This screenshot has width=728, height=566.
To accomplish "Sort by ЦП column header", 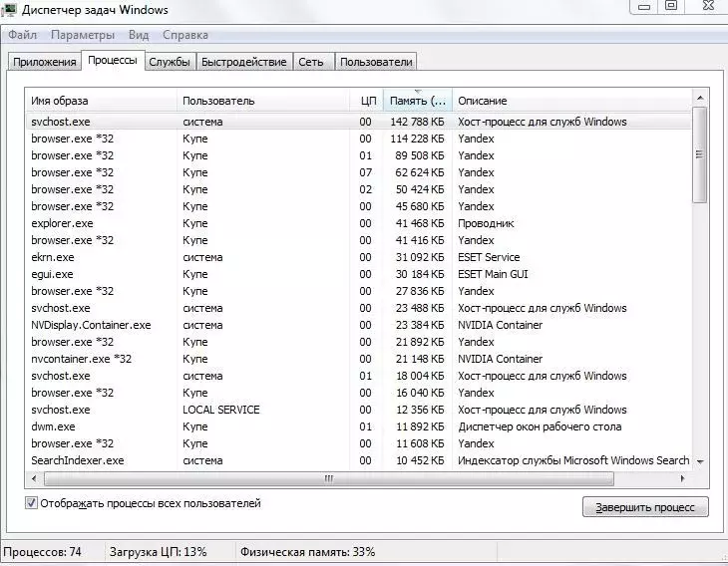I will point(366,101).
